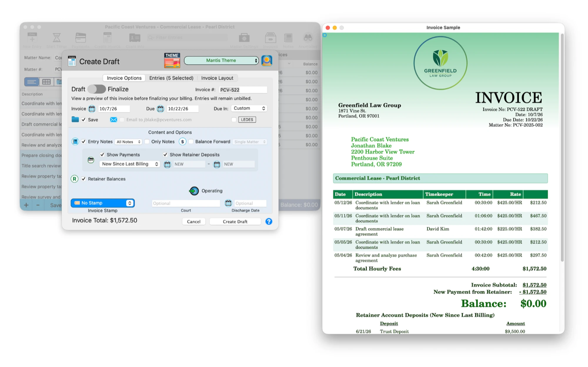
Task: Click the Start Timer hourglass icon
Action: (56, 38)
